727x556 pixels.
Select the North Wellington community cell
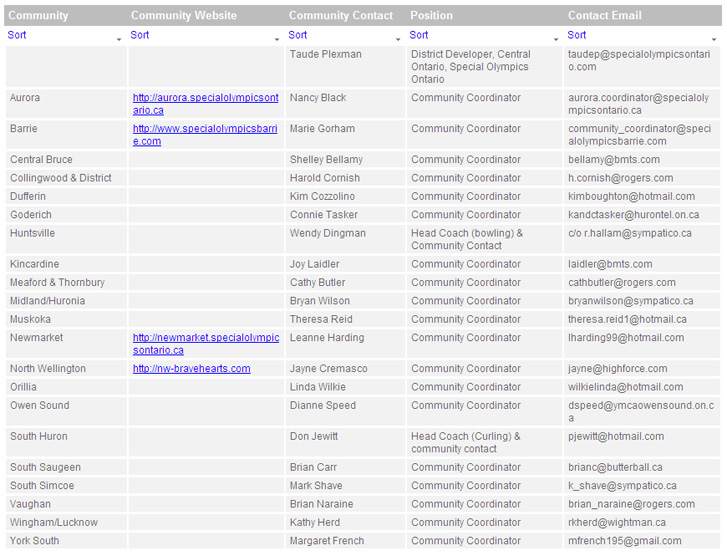pyautogui.click(x=66, y=369)
